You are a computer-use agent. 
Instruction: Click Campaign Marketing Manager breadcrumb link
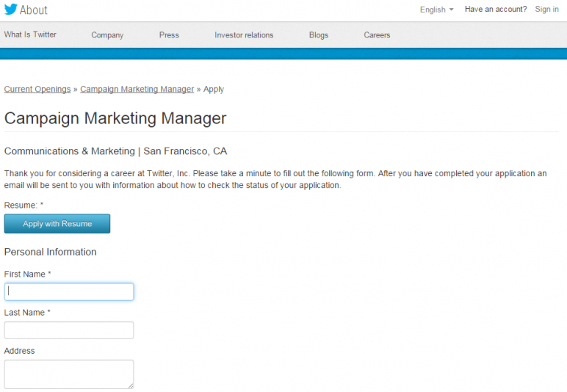click(x=137, y=89)
